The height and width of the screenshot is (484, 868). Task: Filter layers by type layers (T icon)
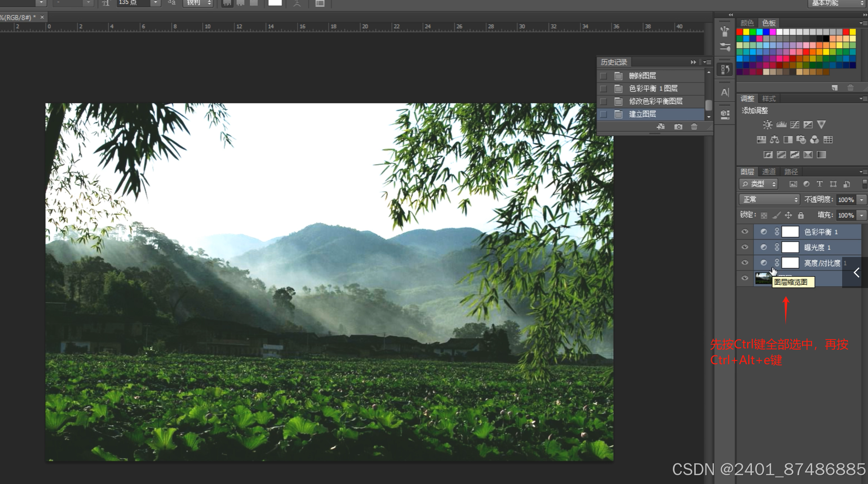820,184
